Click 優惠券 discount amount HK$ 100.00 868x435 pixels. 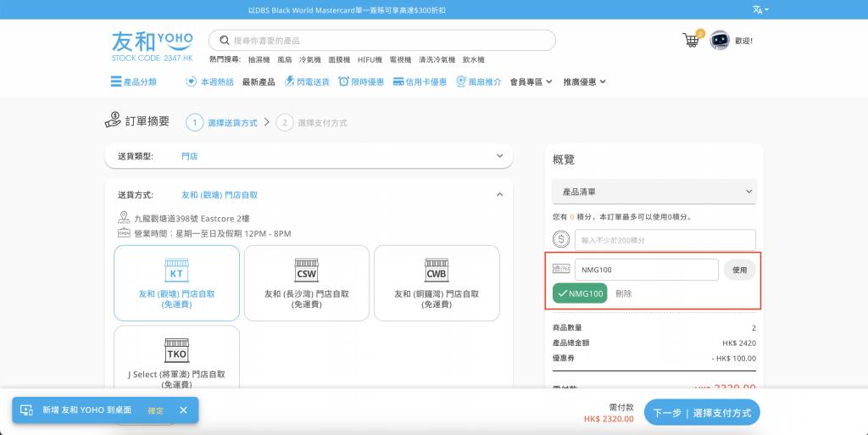[733, 358]
